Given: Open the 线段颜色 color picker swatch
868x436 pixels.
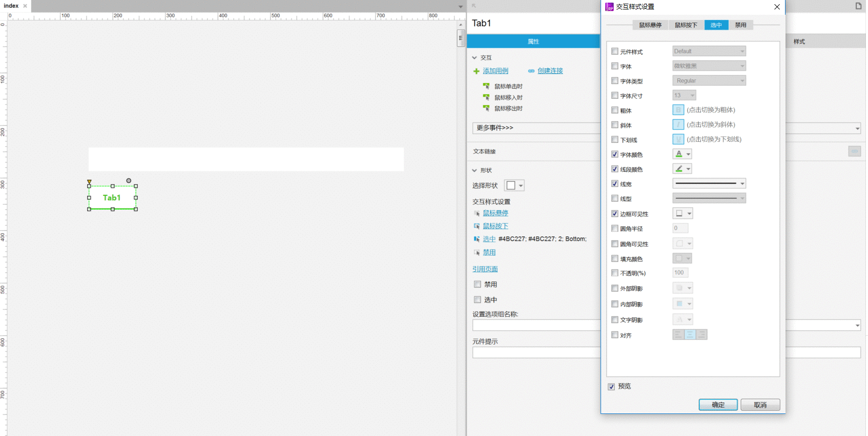Looking at the screenshot, I should click(x=682, y=169).
